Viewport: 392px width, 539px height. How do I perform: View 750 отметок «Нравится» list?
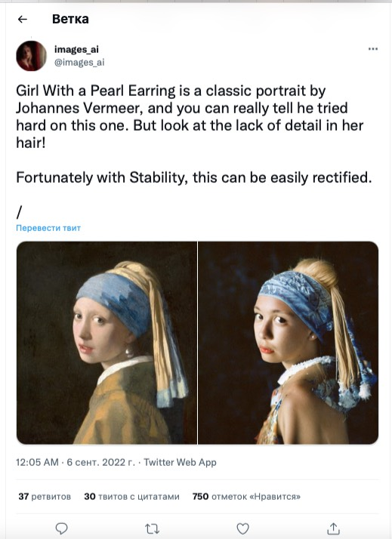click(x=246, y=497)
